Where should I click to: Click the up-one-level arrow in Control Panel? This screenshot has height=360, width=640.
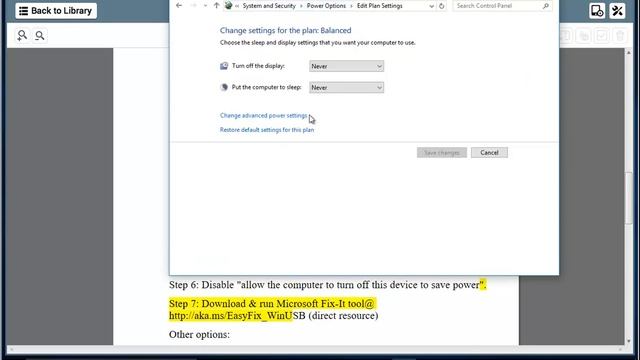(x=216, y=6)
